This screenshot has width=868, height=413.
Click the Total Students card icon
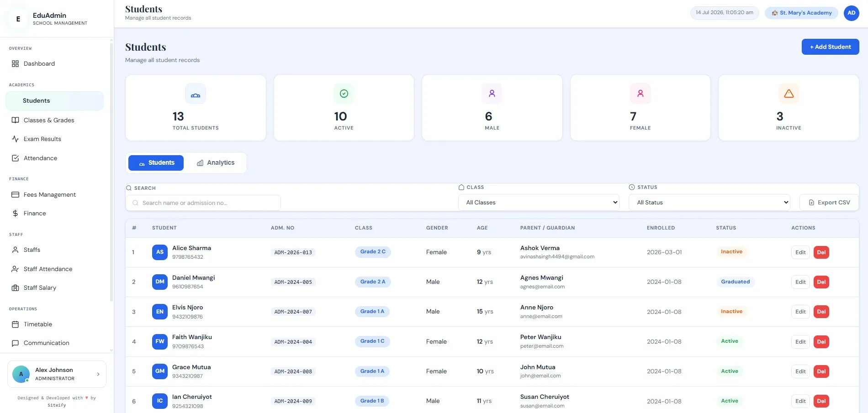pyautogui.click(x=196, y=94)
